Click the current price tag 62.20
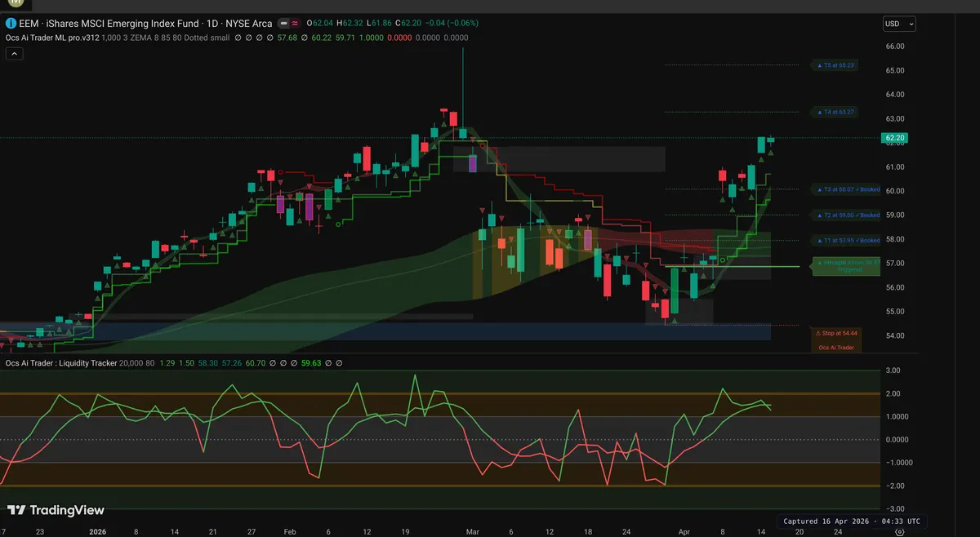 [x=896, y=138]
